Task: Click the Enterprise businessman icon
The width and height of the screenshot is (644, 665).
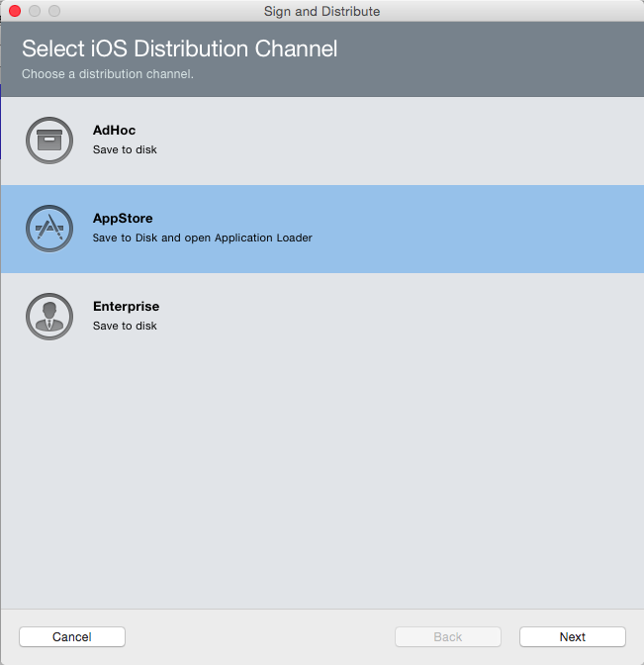Action: click(x=49, y=317)
